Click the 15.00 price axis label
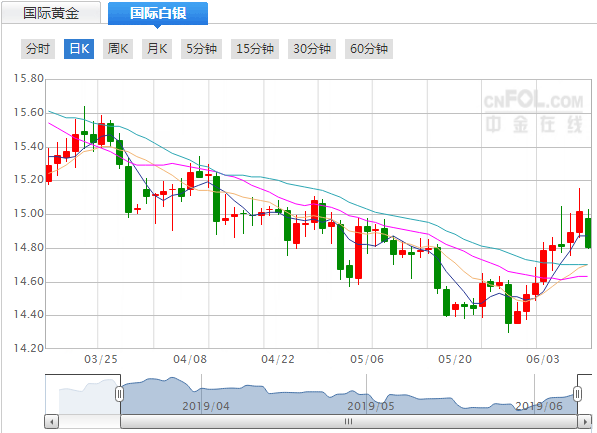The width and height of the screenshot is (597, 433). [29, 213]
